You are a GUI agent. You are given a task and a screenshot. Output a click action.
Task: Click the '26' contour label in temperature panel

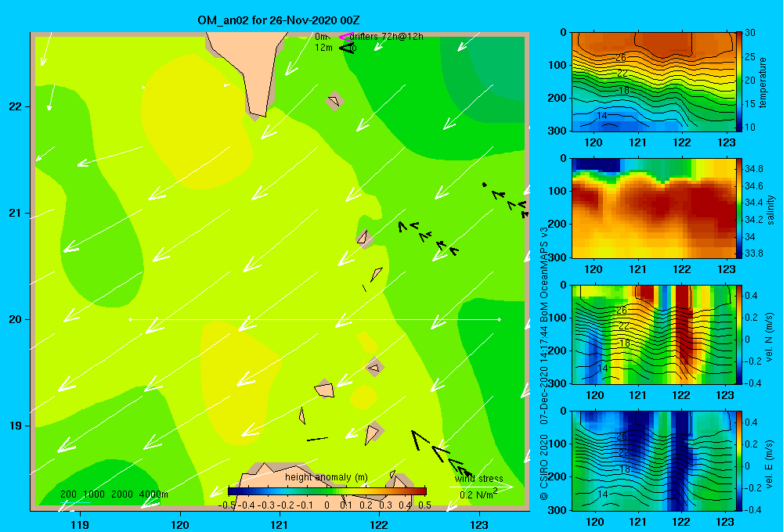point(621,58)
